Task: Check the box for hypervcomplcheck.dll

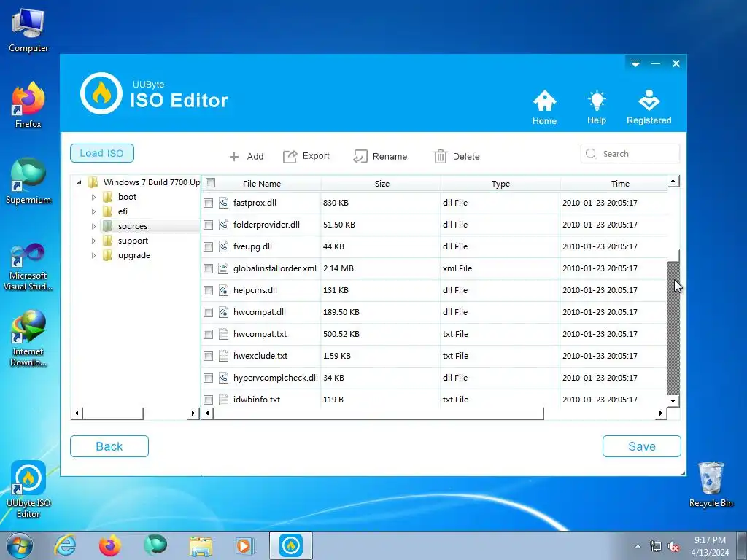Action: 208,378
